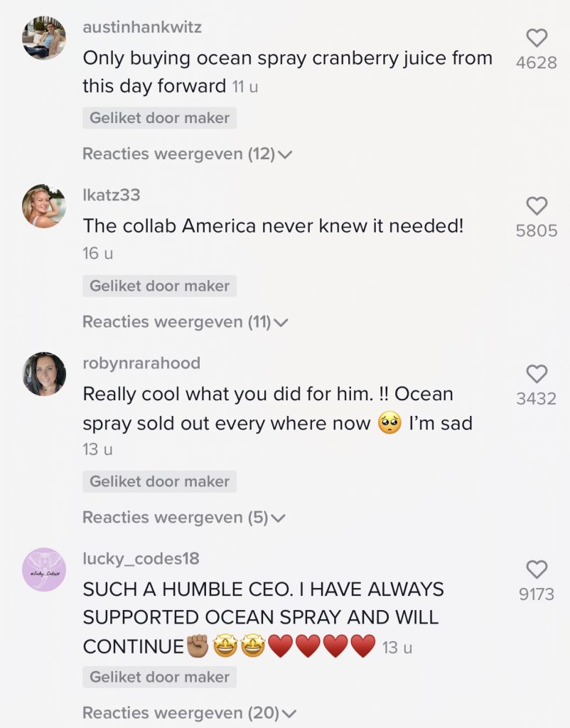
Task: Expand 5 replies under robynrarahood's comment
Action: click(x=184, y=518)
